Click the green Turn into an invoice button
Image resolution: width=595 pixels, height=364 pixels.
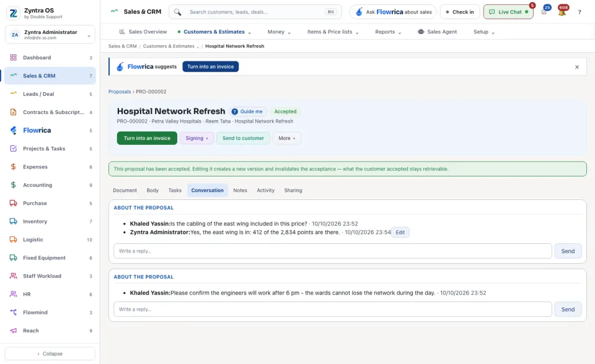tap(147, 138)
